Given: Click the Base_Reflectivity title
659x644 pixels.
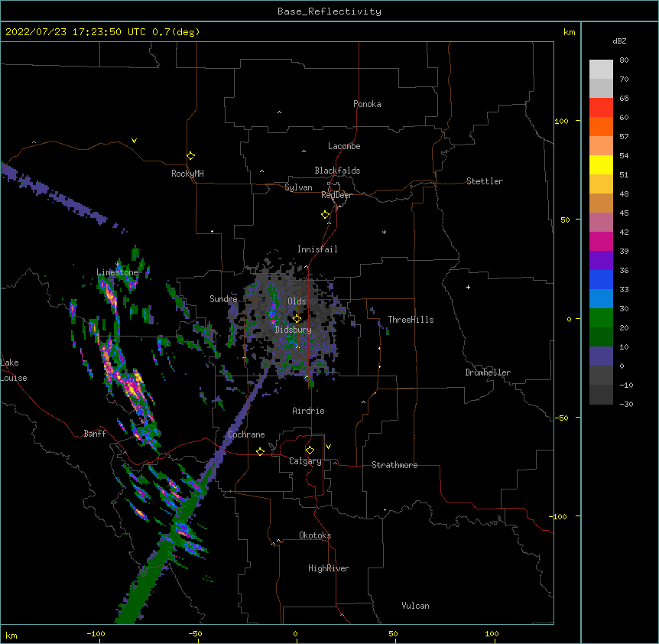Looking at the screenshot, I should [x=329, y=11].
